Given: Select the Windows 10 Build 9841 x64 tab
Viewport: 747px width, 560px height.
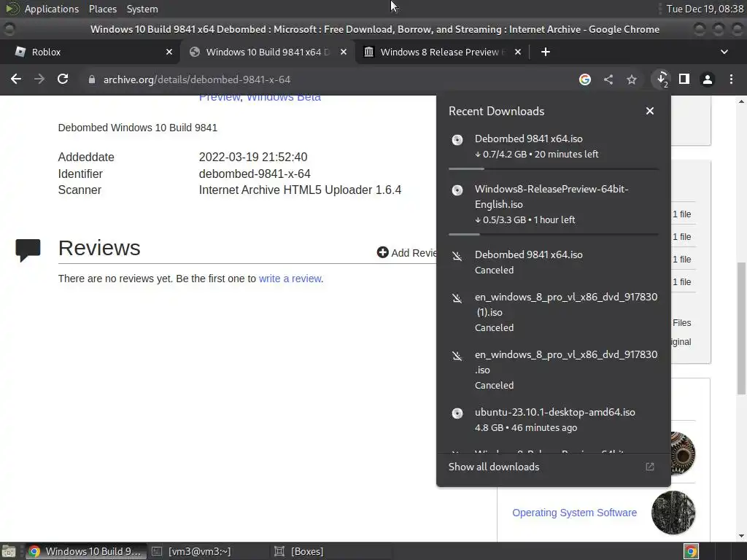Looking at the screenshot, I should pyautogui.click(x=267, y=52).
